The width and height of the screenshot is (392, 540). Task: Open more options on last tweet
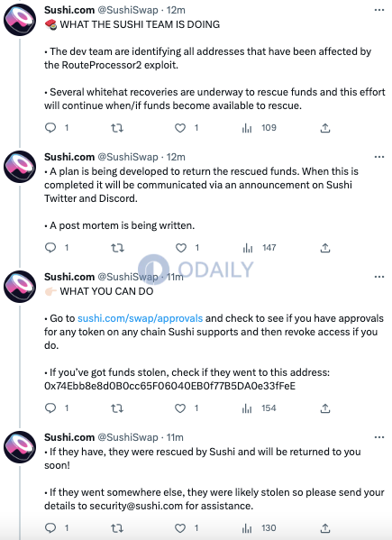tap(379, 437)
